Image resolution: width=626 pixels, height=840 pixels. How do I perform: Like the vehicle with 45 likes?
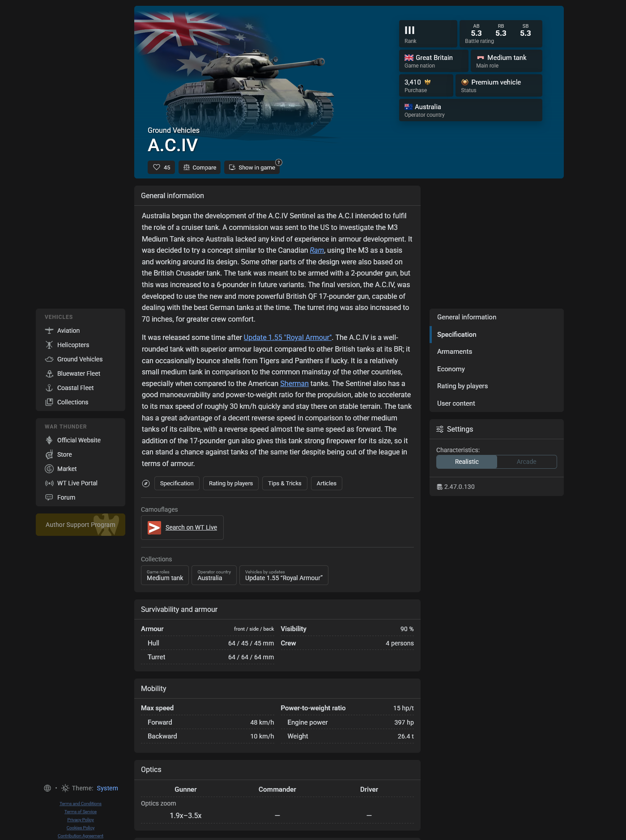(161, 167)
